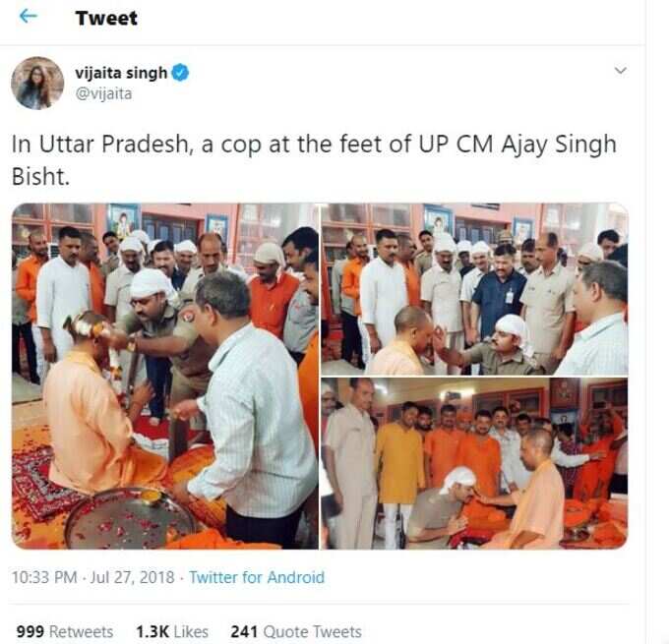Open the tweet options chevron menu

pyautogui.click(x=621, y=71)
